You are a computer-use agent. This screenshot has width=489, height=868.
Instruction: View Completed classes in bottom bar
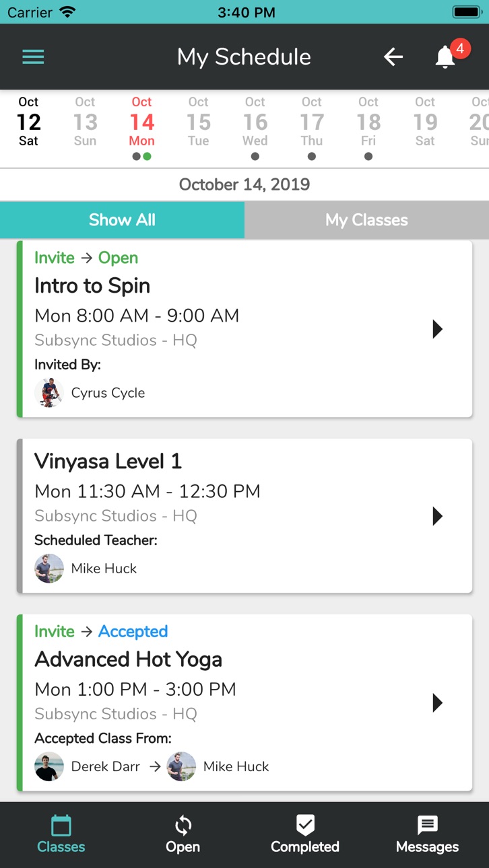coord(305,834)
